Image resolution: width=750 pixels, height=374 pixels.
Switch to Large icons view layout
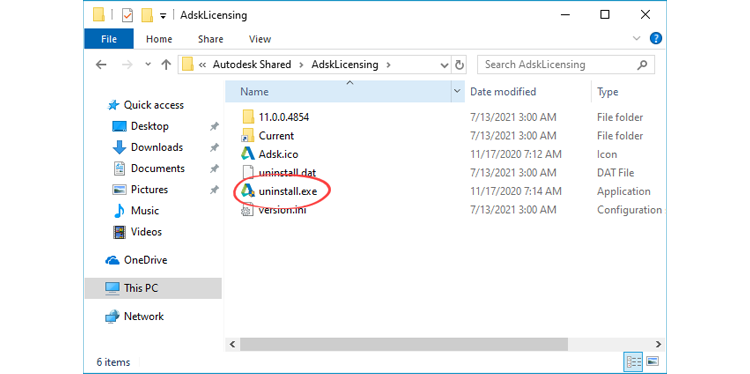tap(653, 361)
